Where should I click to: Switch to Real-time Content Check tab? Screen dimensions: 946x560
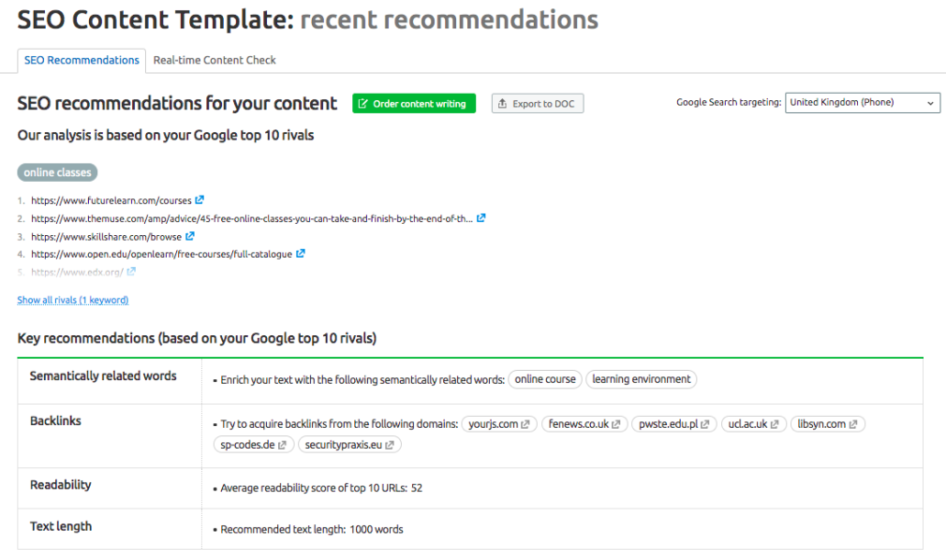pos(214,60)
